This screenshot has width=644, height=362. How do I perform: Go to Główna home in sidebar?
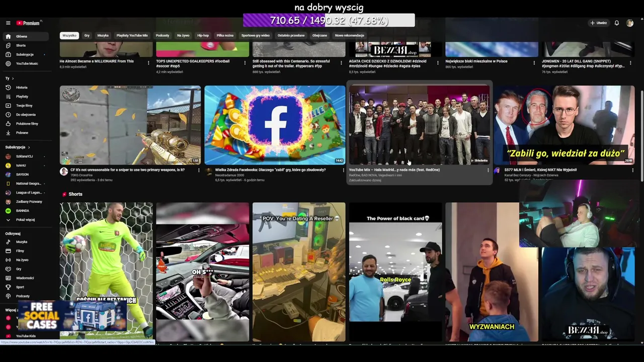[x=25, y=36]
